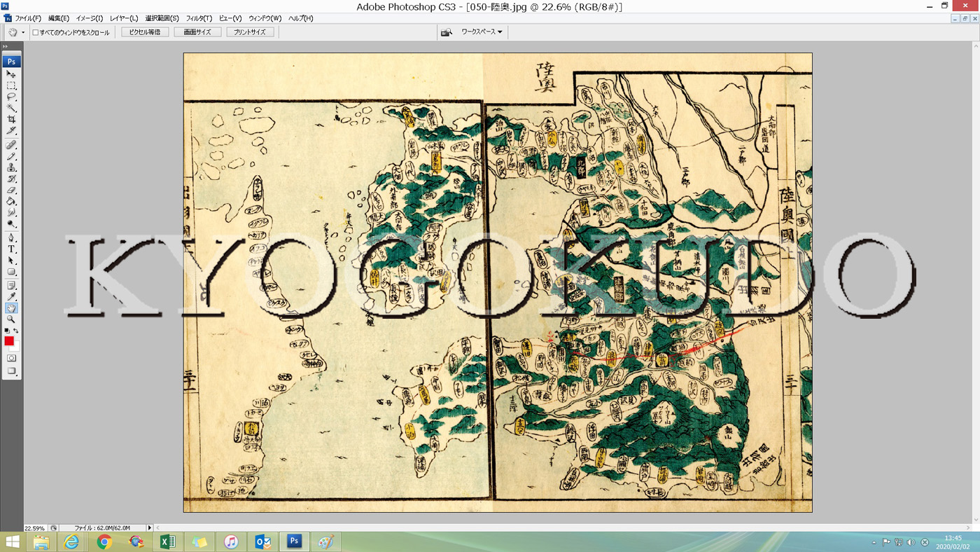Image resolution: width=980 pixels, height=552 pixels.
Task: Select the Crop tool
Action: coord(11,119)
